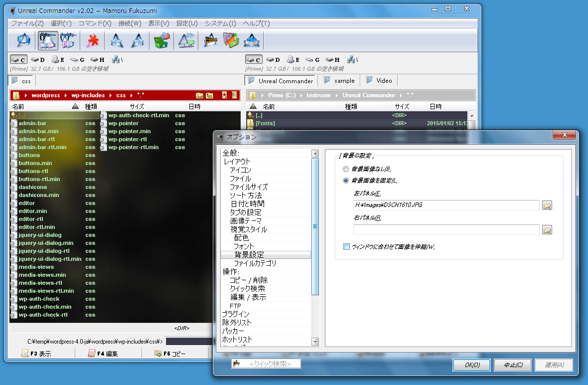
Task: Click the arrow before css in the left path
Action: coord(111,95)
